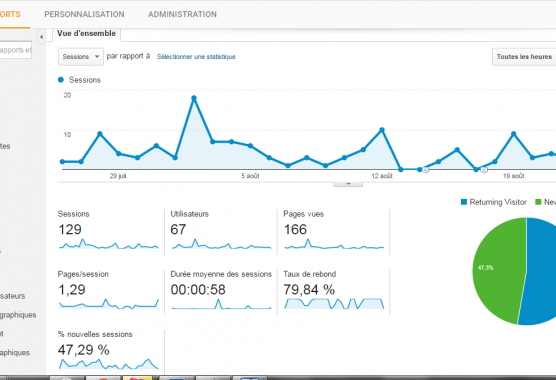Click the annotation marker before 19 août
The height and width of the screenshot is (380, 556).
tap(484, 170)
